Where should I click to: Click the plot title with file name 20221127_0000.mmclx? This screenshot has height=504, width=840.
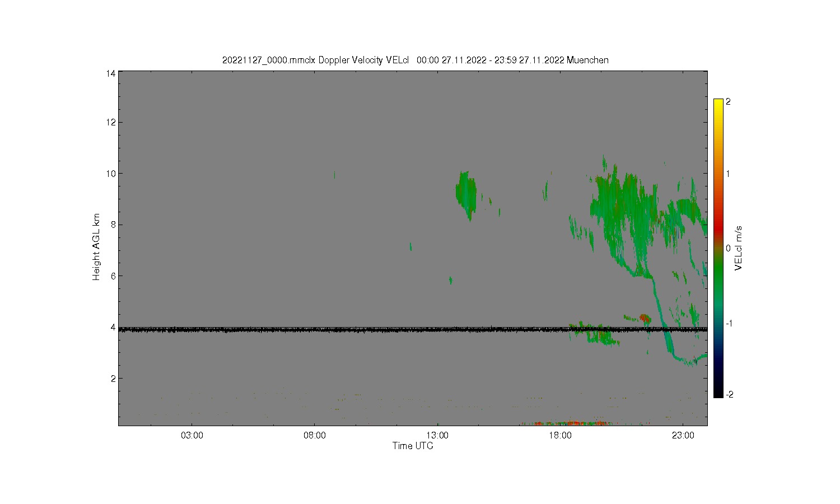point(416,60)
